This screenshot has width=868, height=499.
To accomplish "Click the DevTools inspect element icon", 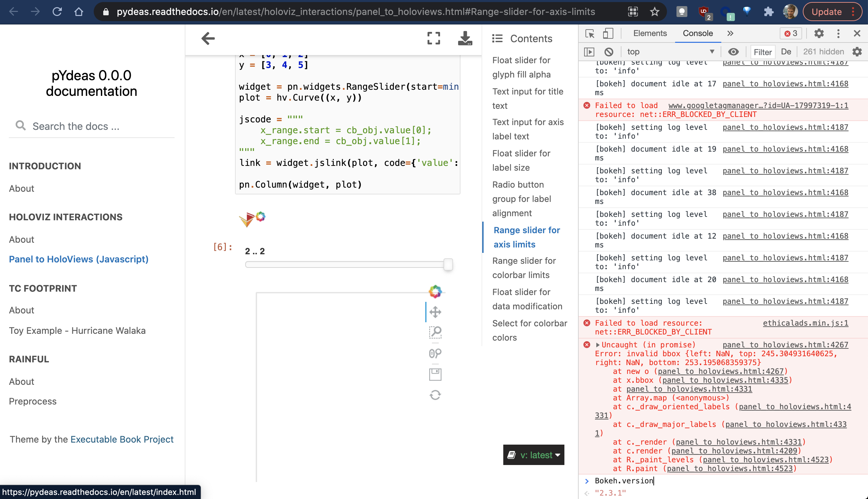I will [x=590, y=33].
